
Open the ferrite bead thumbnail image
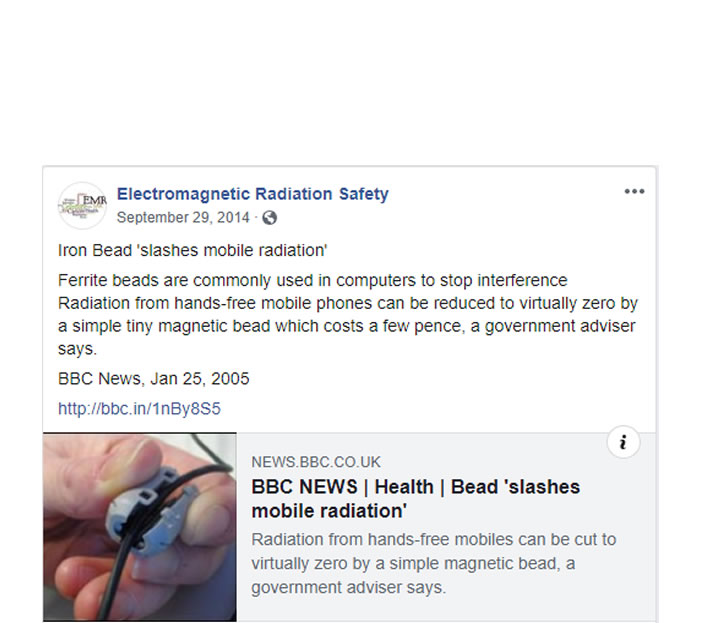[x=140, y=527]
